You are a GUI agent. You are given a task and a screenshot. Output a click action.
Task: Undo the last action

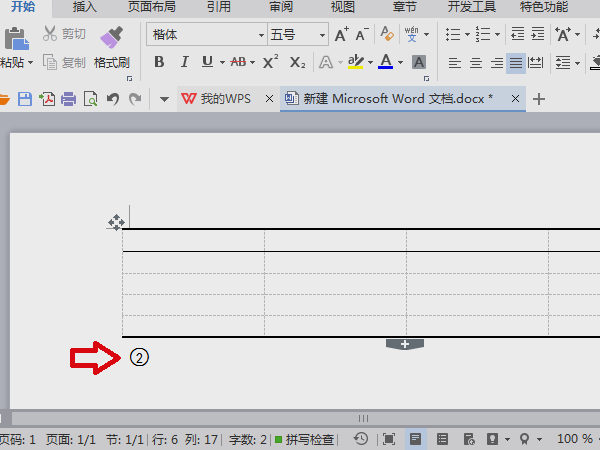(113, 99)
